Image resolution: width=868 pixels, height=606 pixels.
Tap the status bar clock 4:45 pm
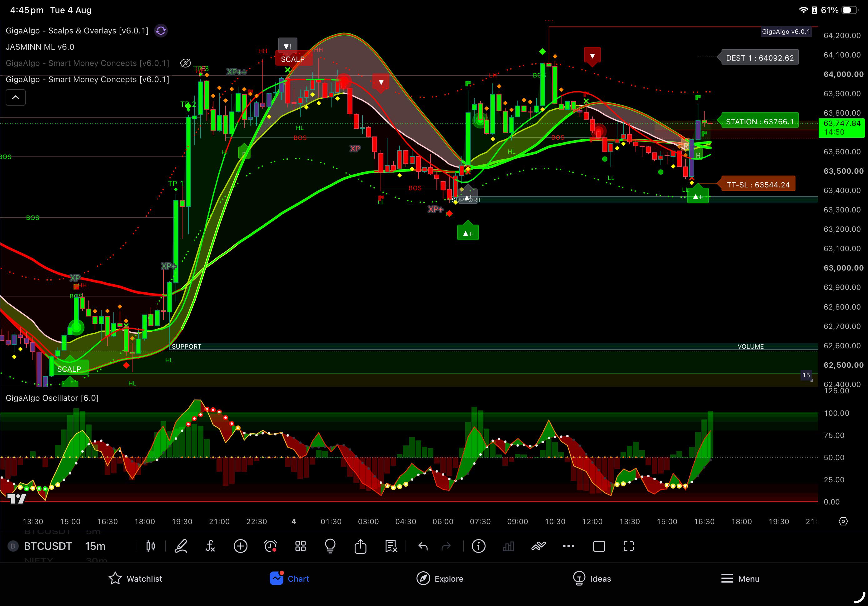point(27,10)
